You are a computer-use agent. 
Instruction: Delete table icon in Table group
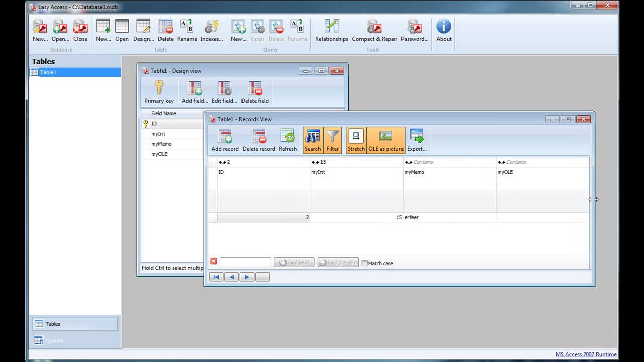[x=166, y=31]
